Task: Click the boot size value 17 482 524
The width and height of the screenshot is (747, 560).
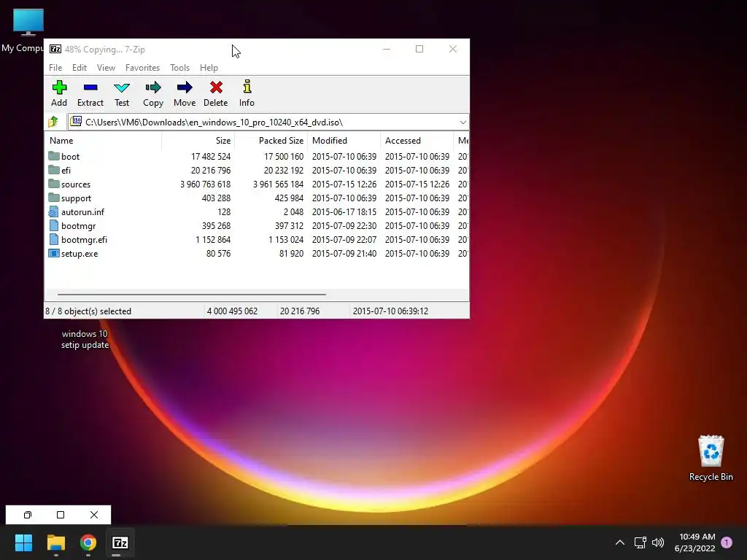Action: tap(211, 157)
